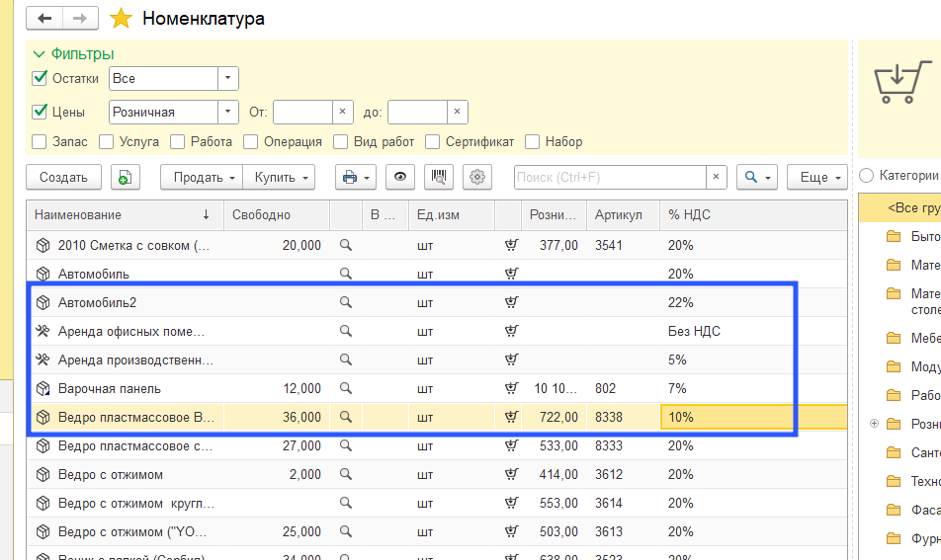Open the Еще menu
This screenshot has width=941, height=560.
[817, 177]
